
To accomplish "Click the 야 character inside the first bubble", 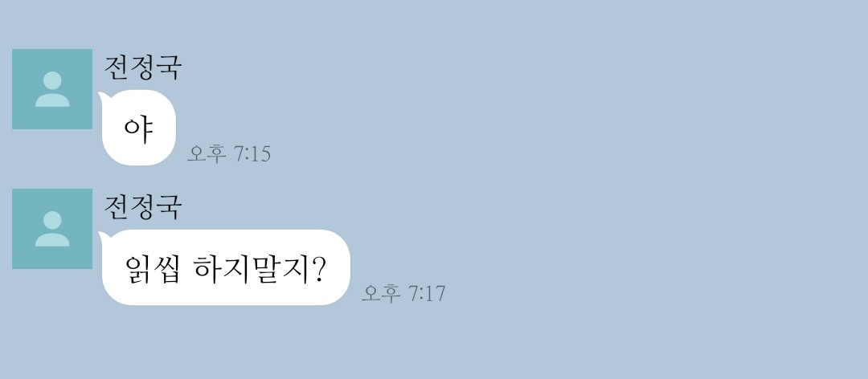I will [138, 129].
